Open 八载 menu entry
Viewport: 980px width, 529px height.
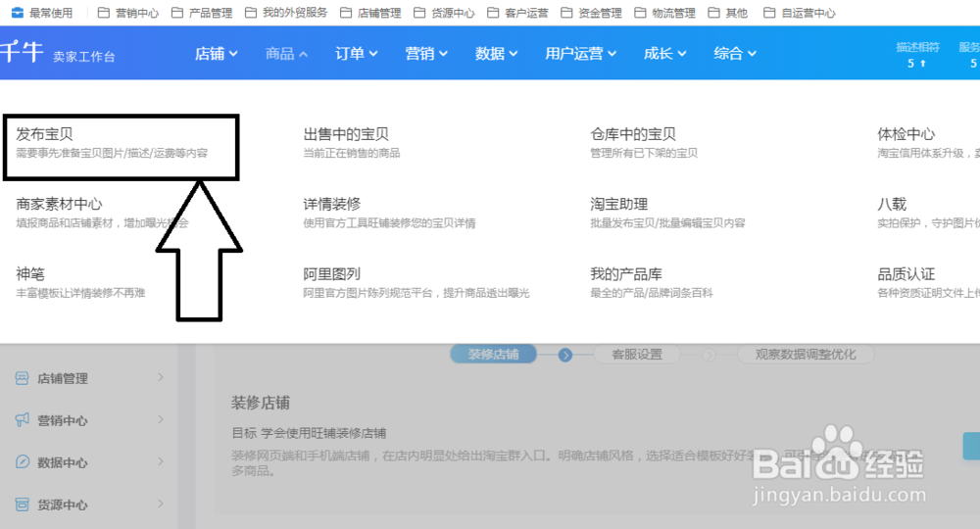click(x=891, y=204)
